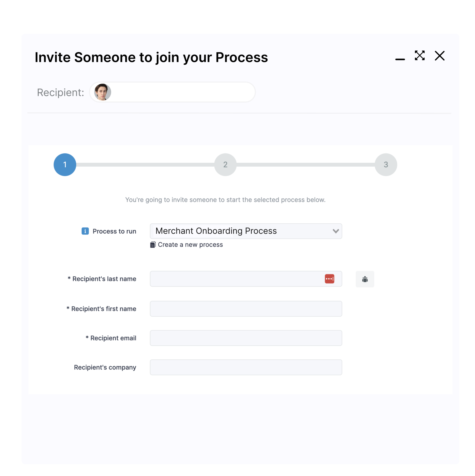Screen dimensions: 475x476
Task: Click the expand dialog icon
Action: [420, 56]
